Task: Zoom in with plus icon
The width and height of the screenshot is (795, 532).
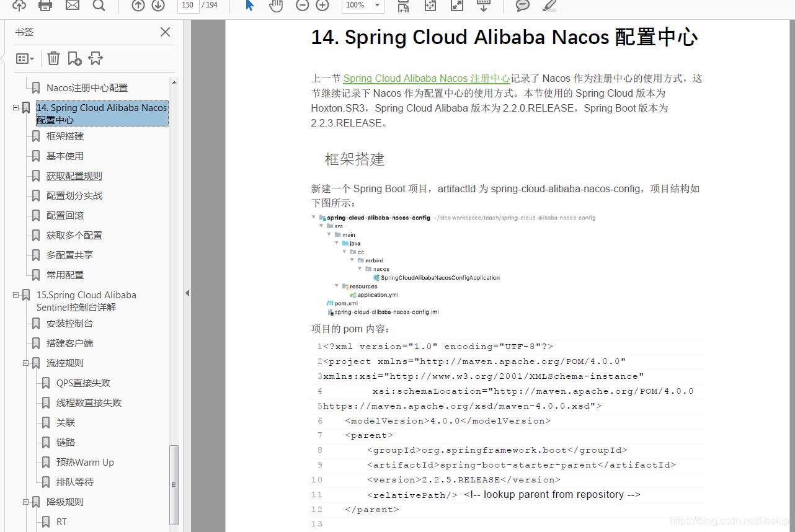Action: coord(322,5)
